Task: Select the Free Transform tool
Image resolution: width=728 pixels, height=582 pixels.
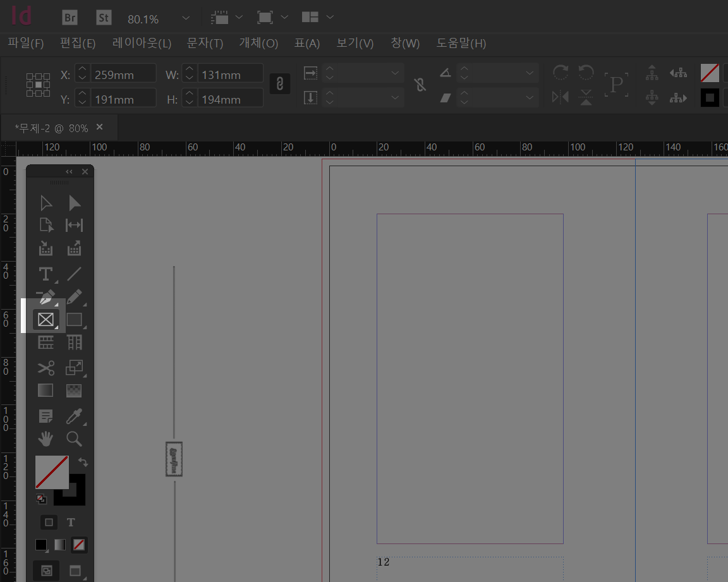Action: pyautogui.click(x=75, y=368)
